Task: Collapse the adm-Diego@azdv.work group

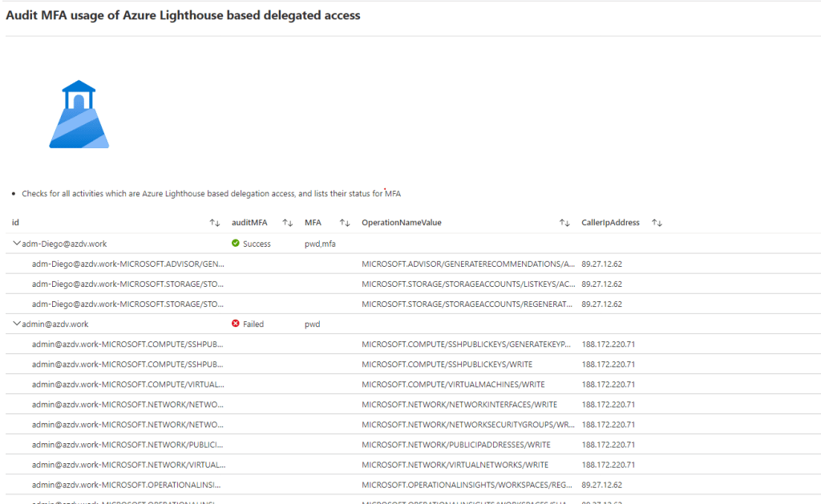Action: 16,244
